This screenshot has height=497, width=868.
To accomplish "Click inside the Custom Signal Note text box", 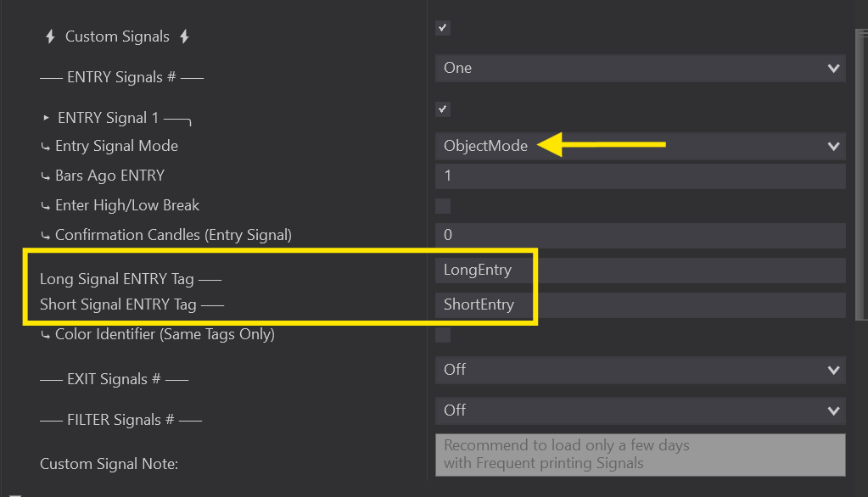I will pyautogui.click(x=640, y=455).
